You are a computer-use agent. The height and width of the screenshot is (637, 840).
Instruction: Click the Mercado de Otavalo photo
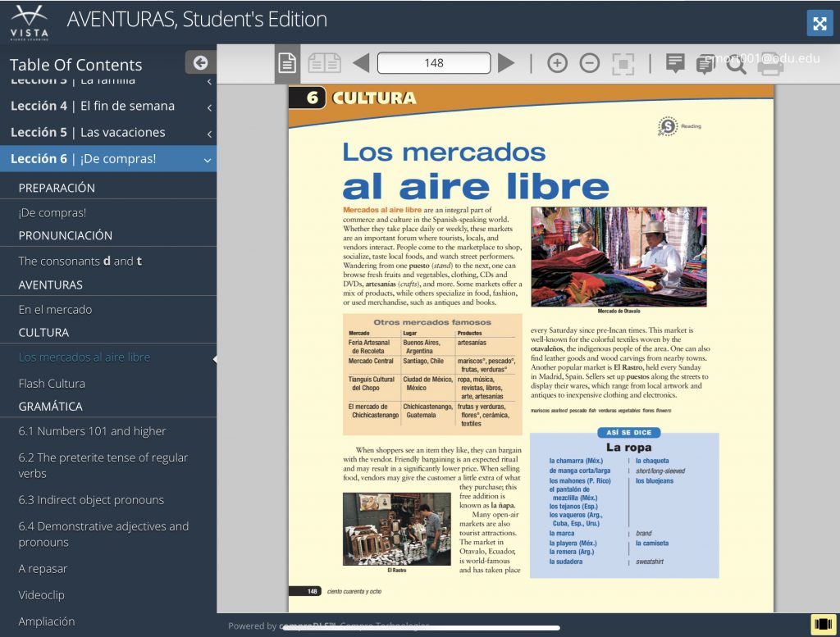pos(619,257)
